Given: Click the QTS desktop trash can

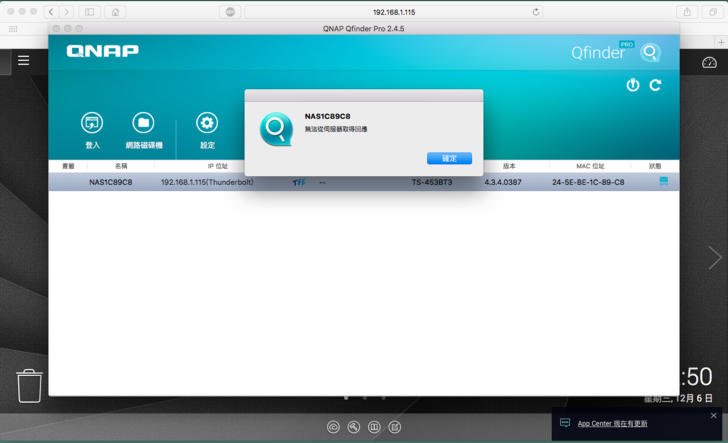Looking at the screenshot, I should [x=29, y=386].
